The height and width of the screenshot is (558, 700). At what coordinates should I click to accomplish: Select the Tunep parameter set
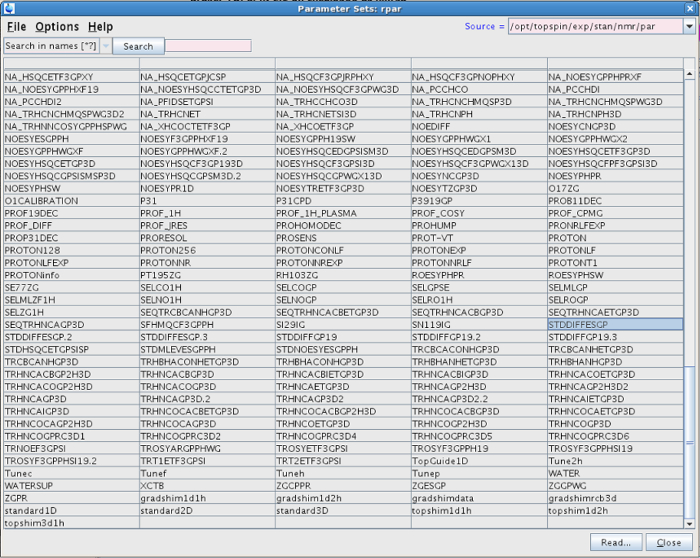(x=479, y=473)
